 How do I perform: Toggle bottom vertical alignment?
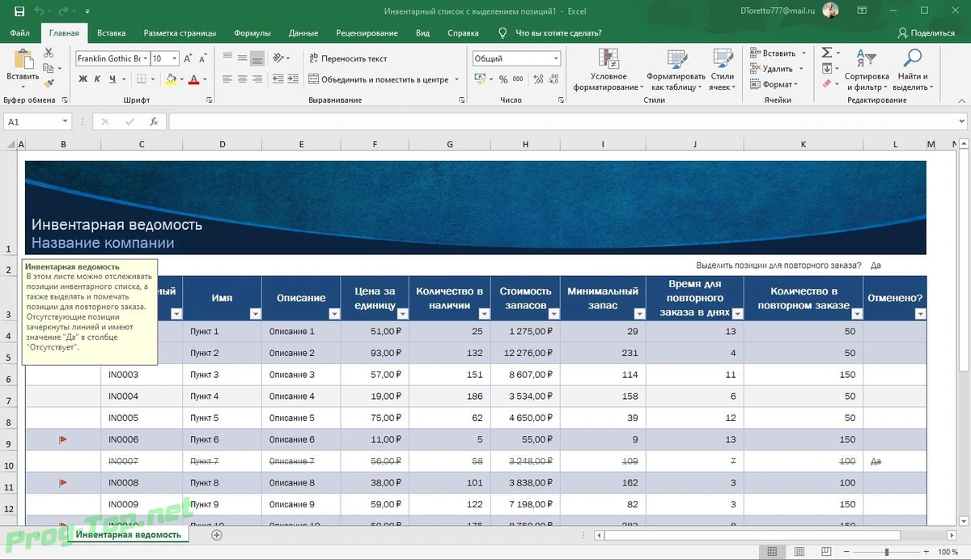pos(257,58)
